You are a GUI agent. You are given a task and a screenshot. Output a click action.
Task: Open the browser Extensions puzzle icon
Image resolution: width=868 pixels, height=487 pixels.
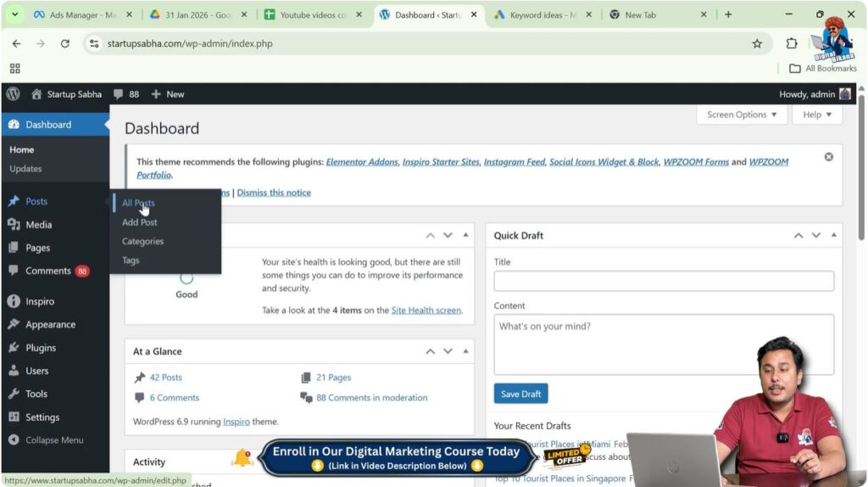[792, 43]
